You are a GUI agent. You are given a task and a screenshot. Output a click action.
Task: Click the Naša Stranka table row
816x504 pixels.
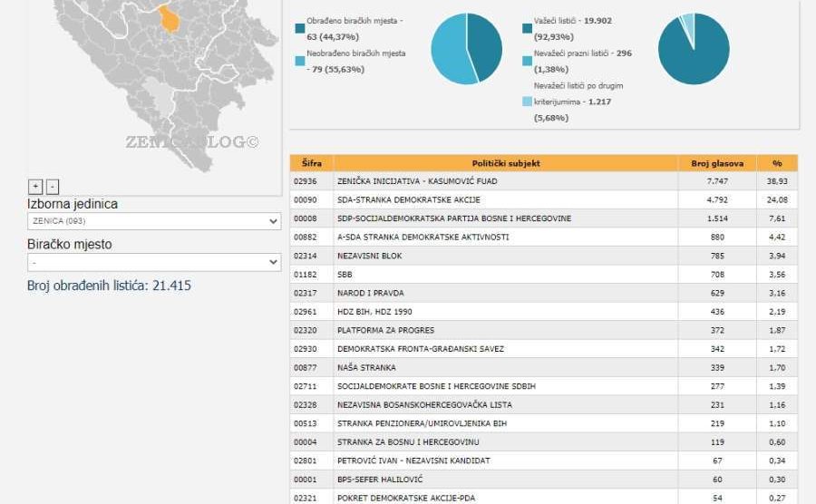click(x=506, y=367)
